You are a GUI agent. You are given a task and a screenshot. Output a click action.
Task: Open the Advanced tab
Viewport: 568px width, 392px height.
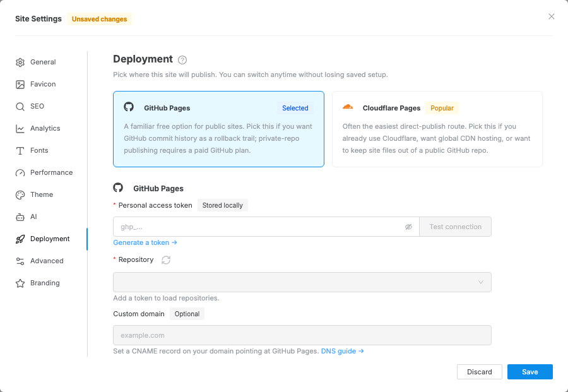[50, 261]
